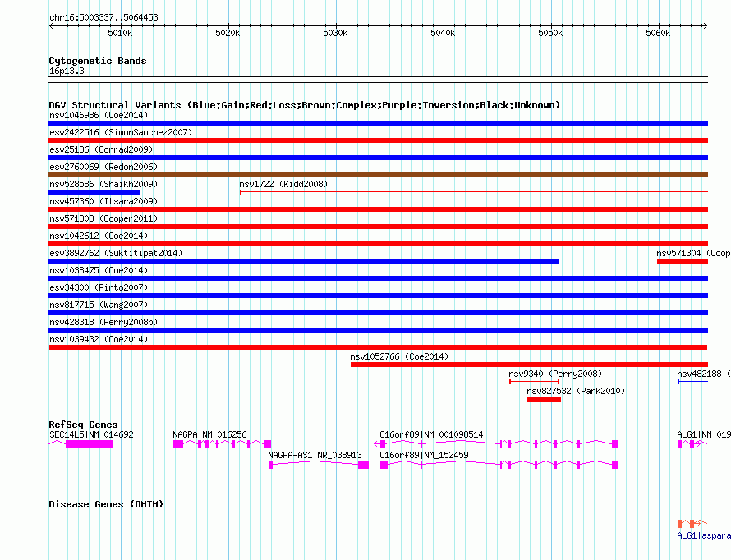Click the nsv1052766 (Coe2014) label
This screenshot has width=731, height=560.
coord(399,356)
